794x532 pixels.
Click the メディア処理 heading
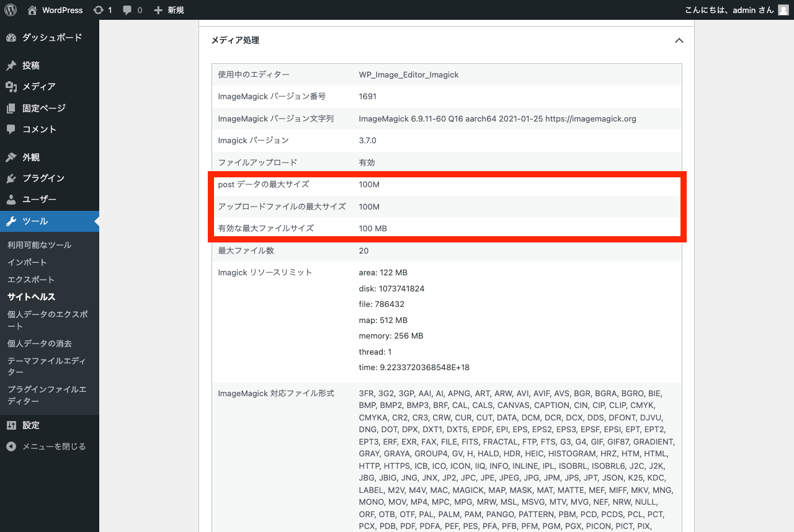[x=235, y=40]
